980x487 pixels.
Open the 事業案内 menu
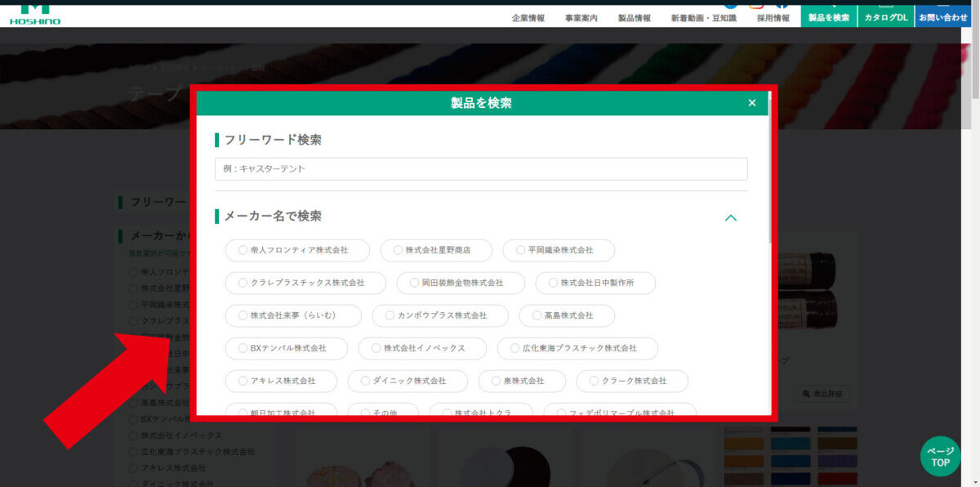(581, 18)
